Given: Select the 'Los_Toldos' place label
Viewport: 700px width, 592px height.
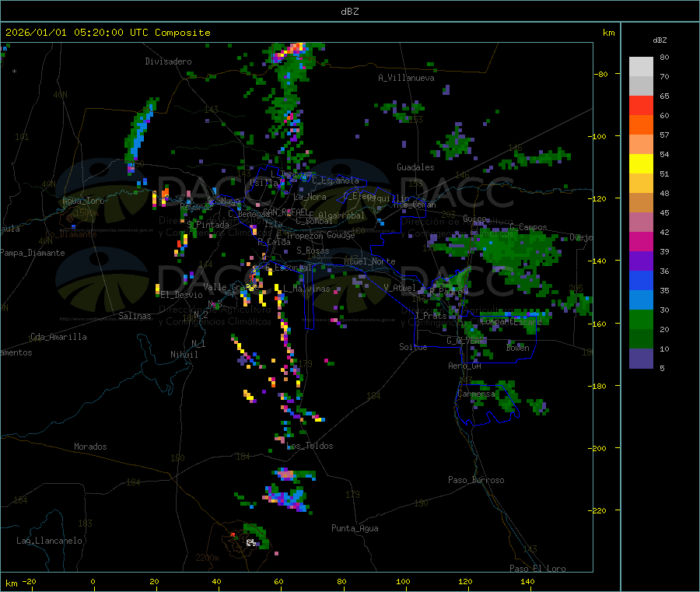Looking at the screenshot, I should [x=310, y=446].
